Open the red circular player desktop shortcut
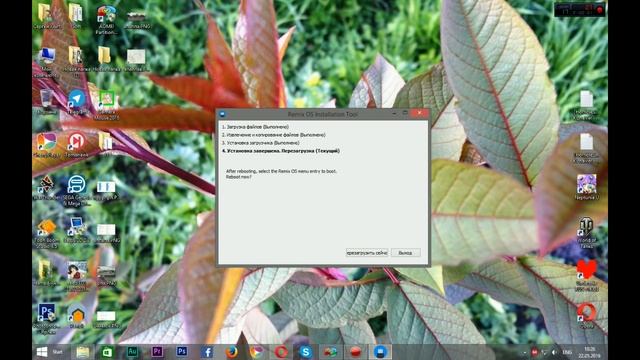This screenshot has height=360, width=640. [x=76, y=144]
